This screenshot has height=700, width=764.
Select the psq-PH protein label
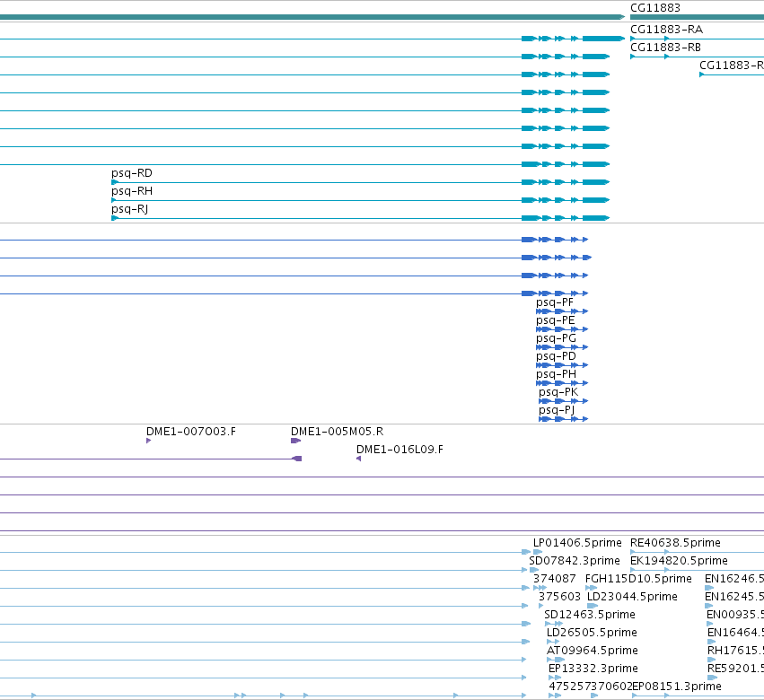click(556, 374)
